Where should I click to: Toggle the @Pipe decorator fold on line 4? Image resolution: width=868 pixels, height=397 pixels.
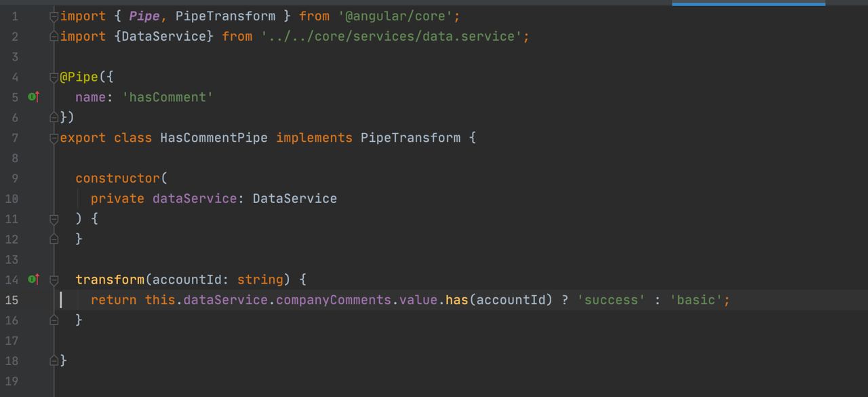coord(54,77)
